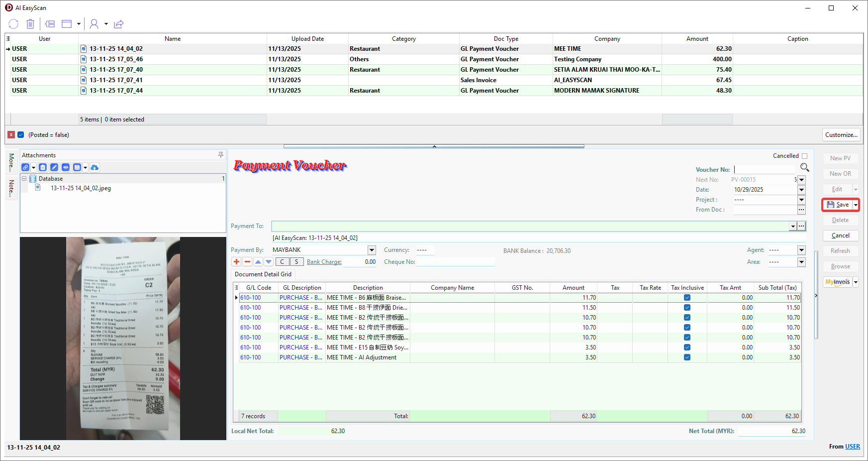Click the refresh icon in top toolbar
This screenshot has height=461, width=868.
tap(13, 24)
